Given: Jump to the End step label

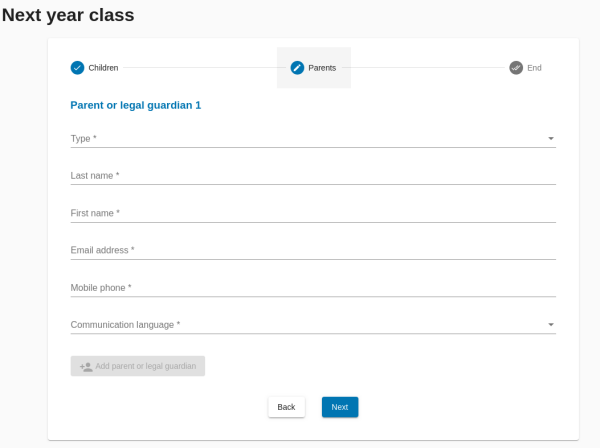Looking at the screenshot, I should pos(534,68).
